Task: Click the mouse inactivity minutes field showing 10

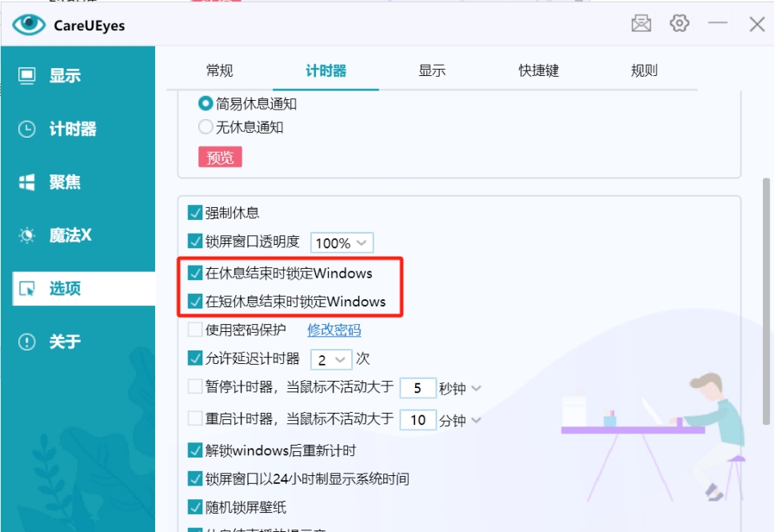Action: (x=417, y=419)
